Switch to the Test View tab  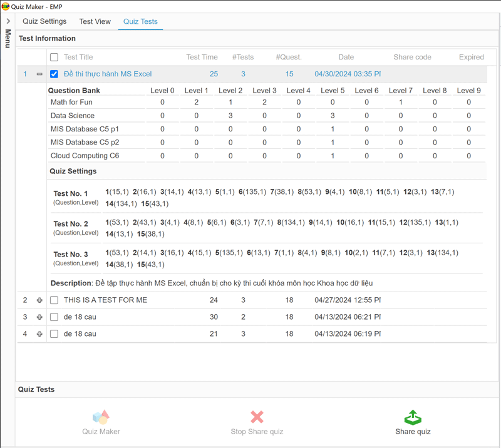pyautogui.click(x=95, y=21)
